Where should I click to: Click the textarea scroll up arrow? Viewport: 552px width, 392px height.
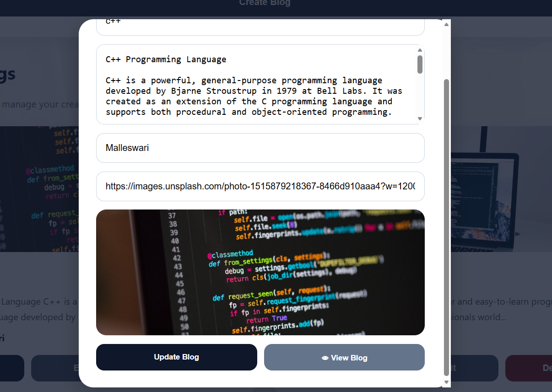tap(420, 50)
